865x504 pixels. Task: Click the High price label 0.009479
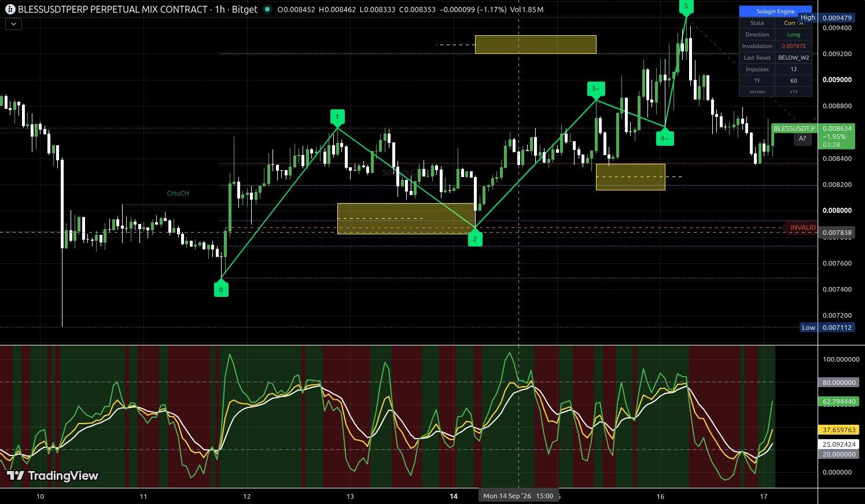tap(837, 18)
